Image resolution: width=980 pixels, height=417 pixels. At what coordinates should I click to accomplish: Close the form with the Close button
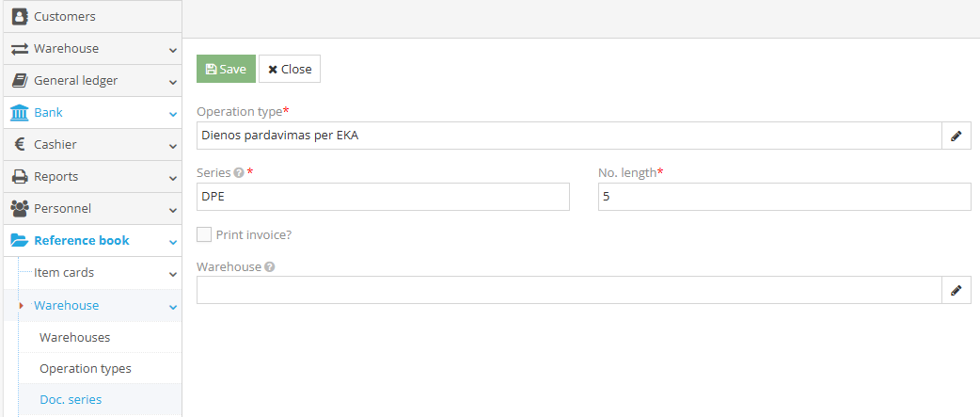pyautogui.click(x=290, y=69)
